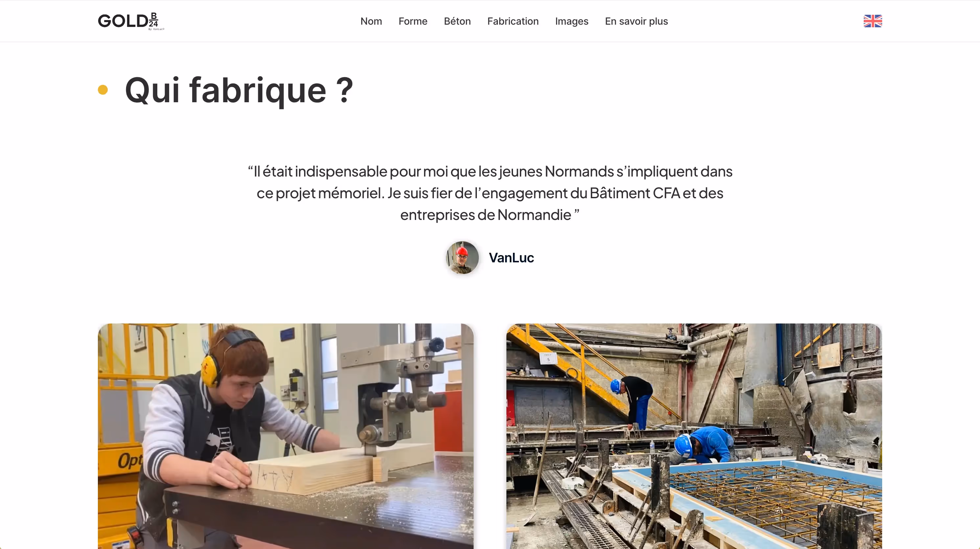Open the photo of workers at the rebar formwork
Screen dimensions: 980x549
(x=694, y=436)
